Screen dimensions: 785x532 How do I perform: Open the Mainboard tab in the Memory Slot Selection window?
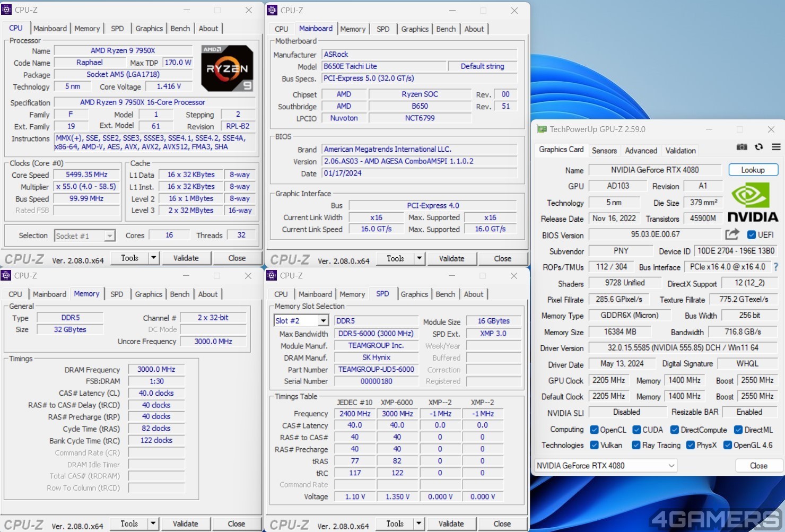pyautogui.click(x=315, y=294)
